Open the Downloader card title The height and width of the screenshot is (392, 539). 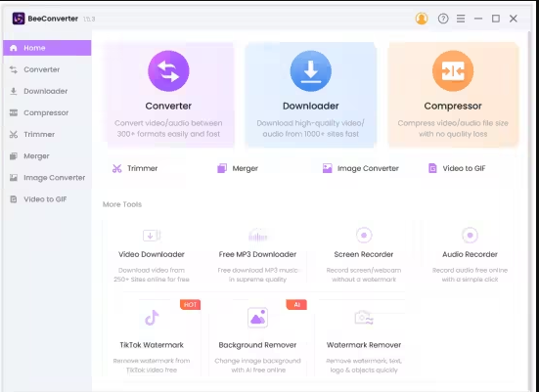point(311,106)
